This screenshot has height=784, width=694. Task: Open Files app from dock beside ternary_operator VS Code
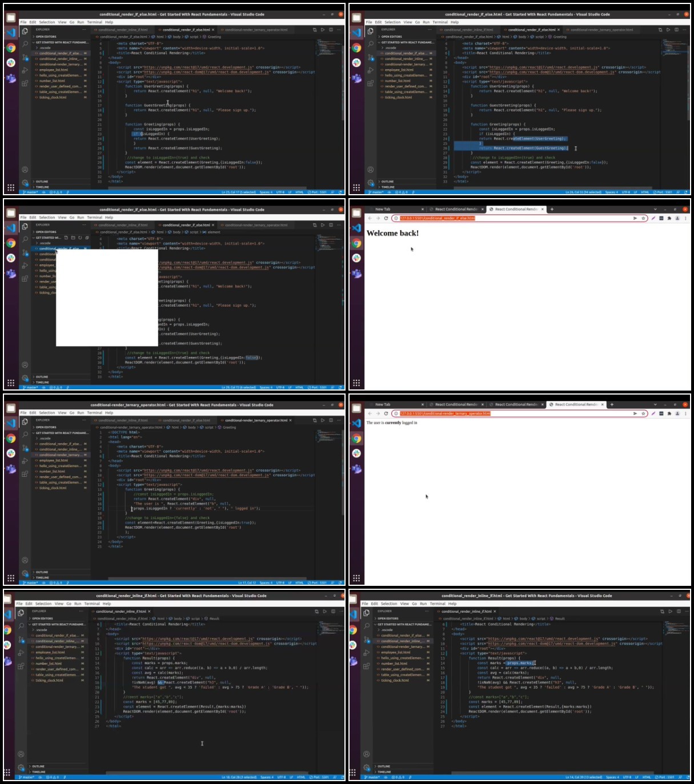click(11, 409)
